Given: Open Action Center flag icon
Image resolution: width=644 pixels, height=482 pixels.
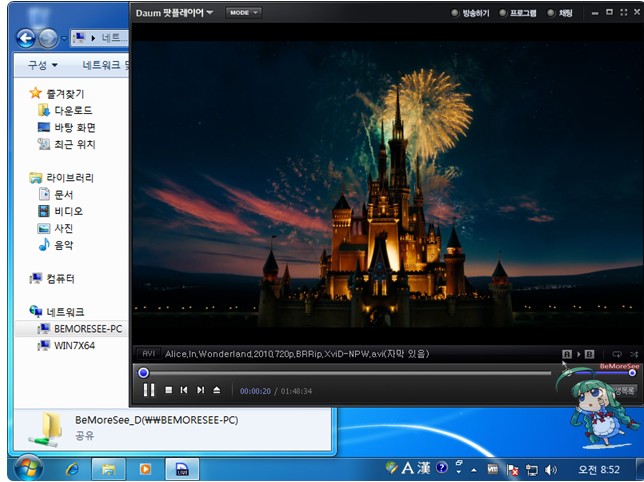Looking at the screenshot, I should 512,470.
